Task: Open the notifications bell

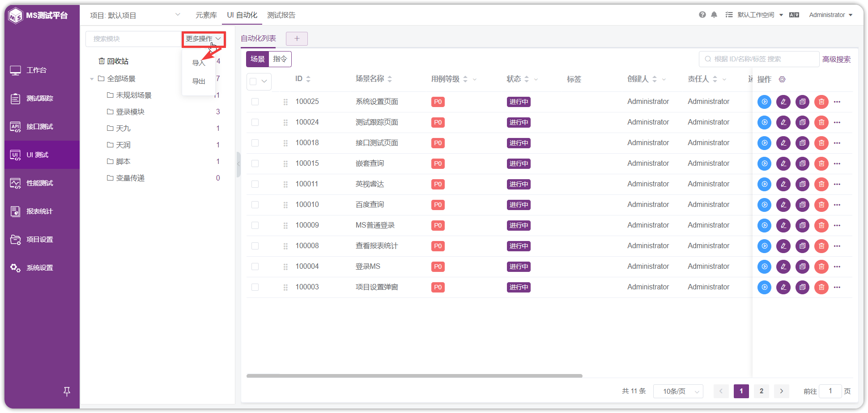Action: point(714,15)
